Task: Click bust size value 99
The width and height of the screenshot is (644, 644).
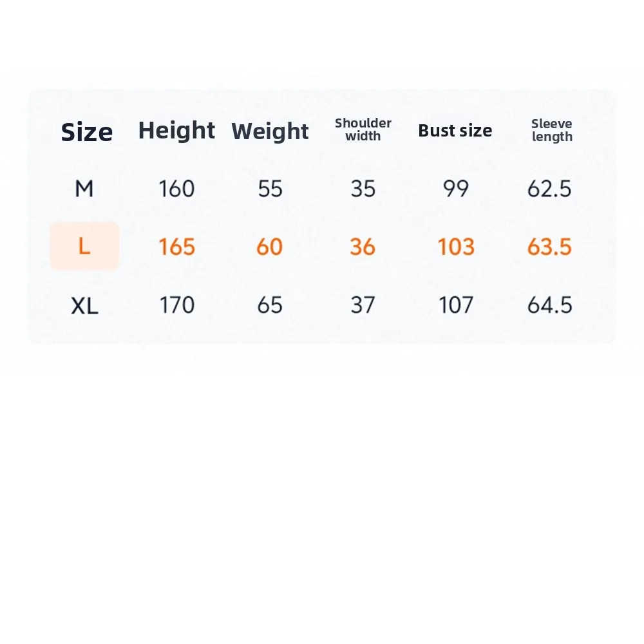Action: pos(456,189)
